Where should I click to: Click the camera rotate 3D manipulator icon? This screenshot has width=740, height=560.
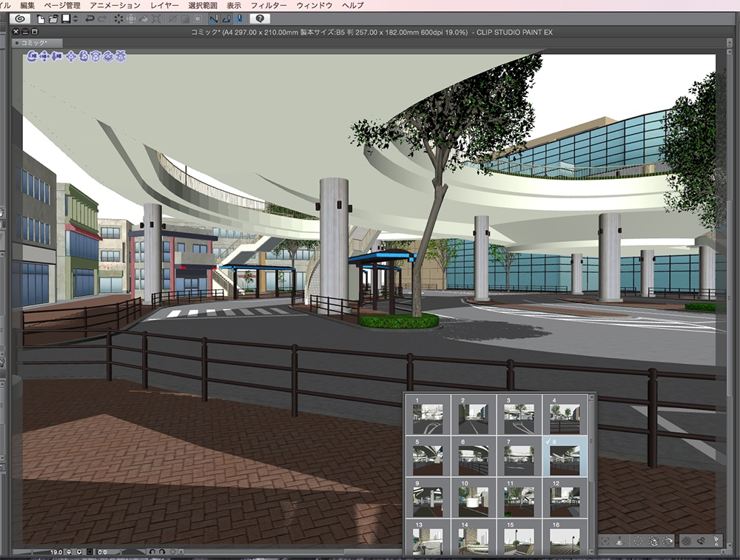pos(32,57)
